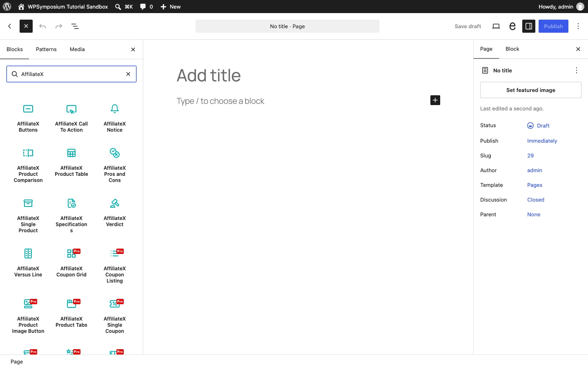Pick the AffiliateX Single Coupon block
Screen dimensions: 588x368
(x=115, y=316)
